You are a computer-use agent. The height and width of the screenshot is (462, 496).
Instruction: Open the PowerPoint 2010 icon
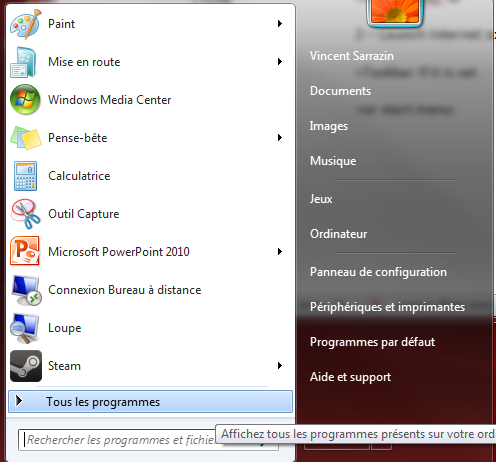click(25, 251)
